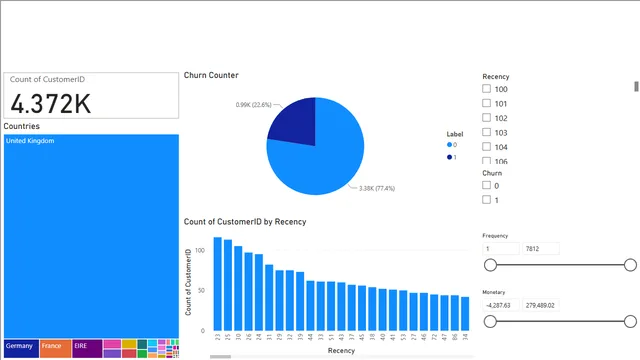The image size is (640, 360).
Task: Click the 'Churn Counter' chart title
Action: (211, 75)
